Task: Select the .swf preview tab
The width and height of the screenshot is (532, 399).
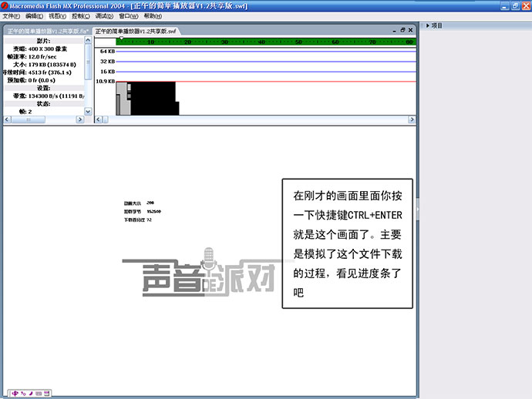Action: click(136, 31)
